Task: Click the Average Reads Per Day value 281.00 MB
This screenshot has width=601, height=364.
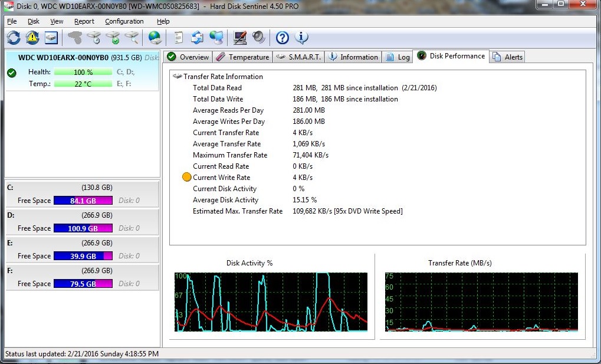Action: click(309, 110)
